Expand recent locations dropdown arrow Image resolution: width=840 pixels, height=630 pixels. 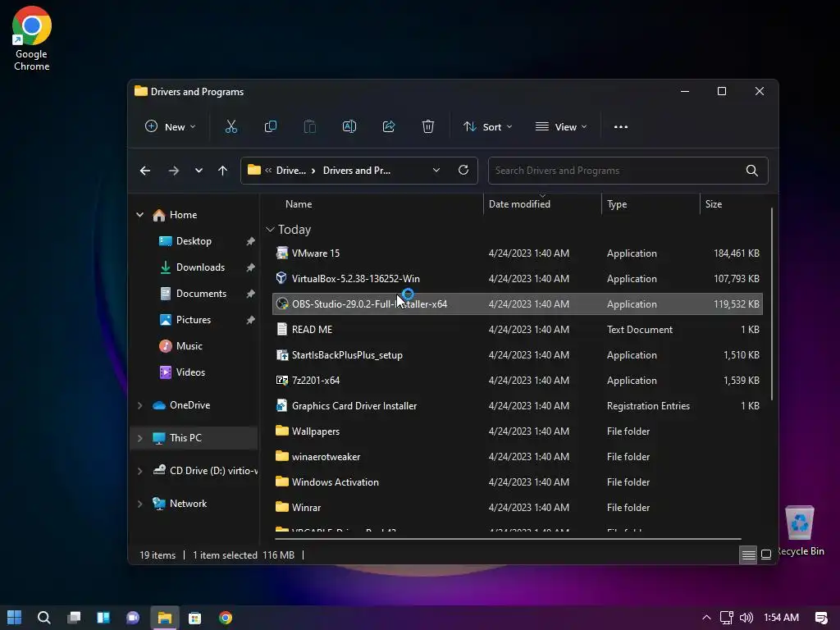(199, 171)
